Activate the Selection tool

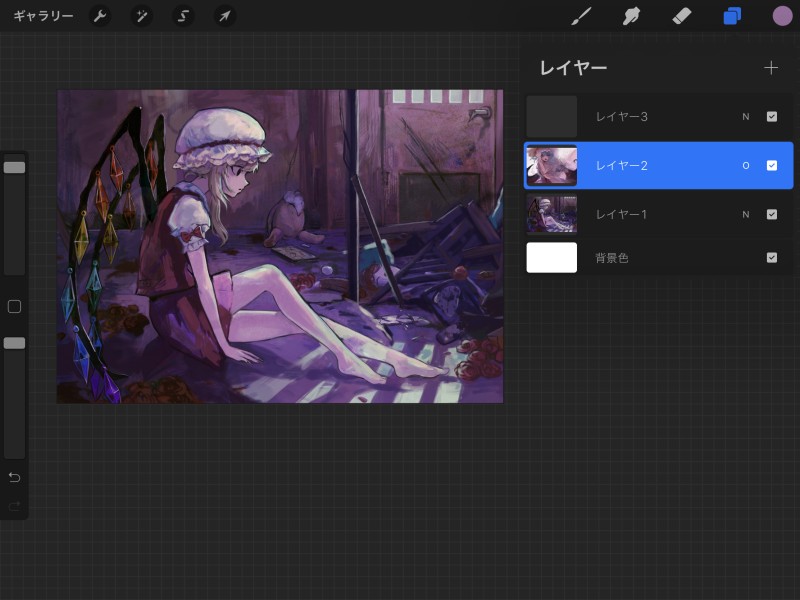[x=183, y=16]
